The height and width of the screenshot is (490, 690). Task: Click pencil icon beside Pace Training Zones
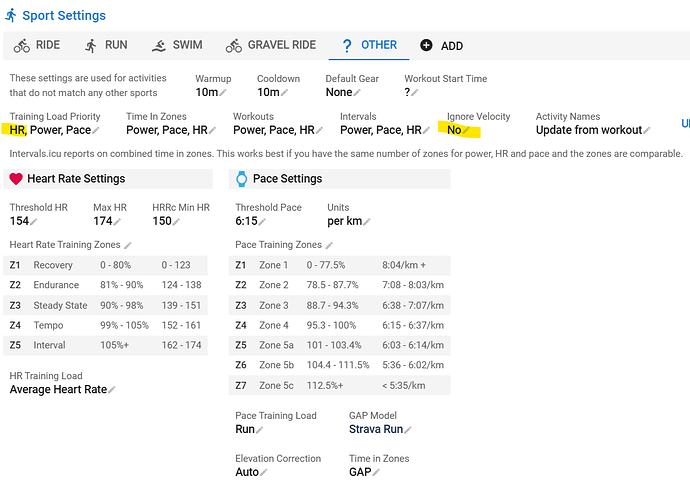(x=330, y=245)
